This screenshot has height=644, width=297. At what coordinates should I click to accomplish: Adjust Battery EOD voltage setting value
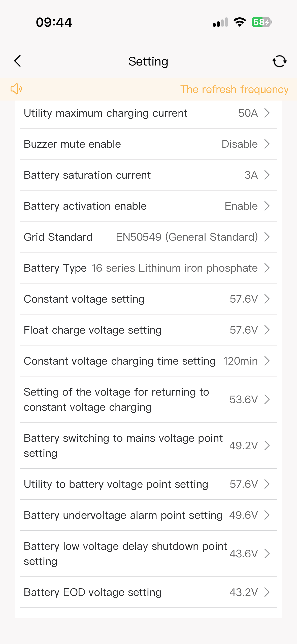244,592
